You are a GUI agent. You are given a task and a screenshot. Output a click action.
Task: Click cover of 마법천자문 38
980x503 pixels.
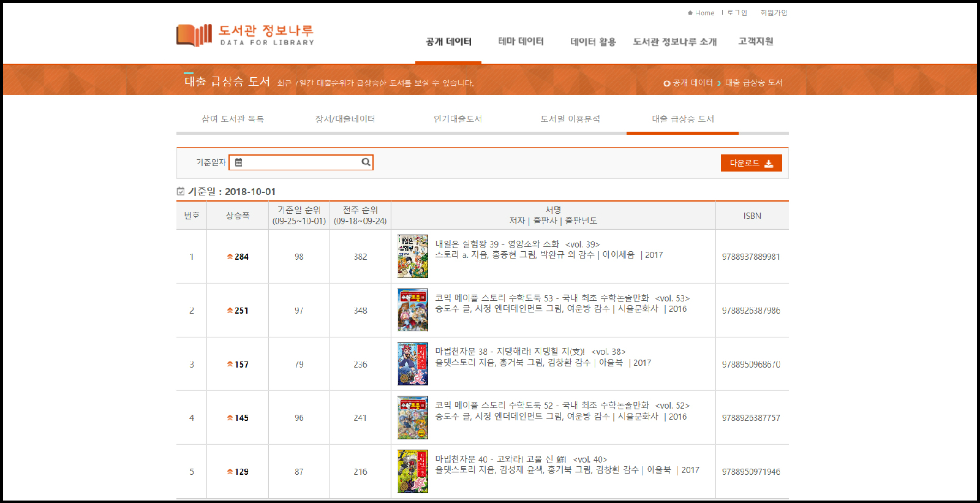pos(413,364)
